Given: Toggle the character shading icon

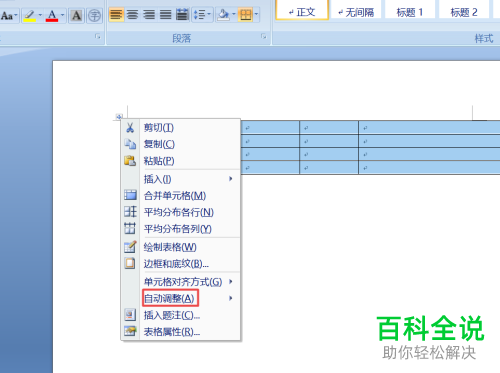Looking at the screenshot, I should pyautogui.click(x=76, y=15).
